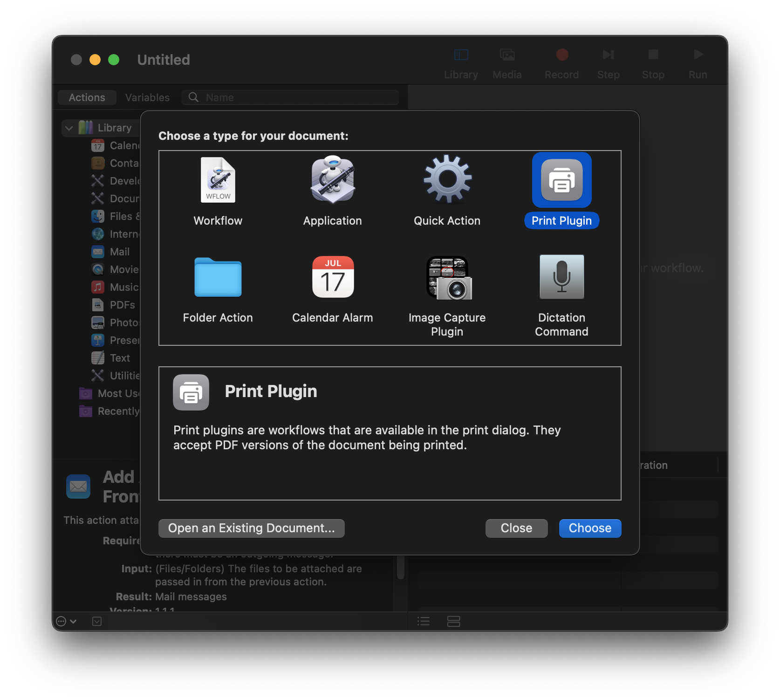This screenshot has width=780, height=700.
Task: Switch to the Actions tab
Action: click(87, 97)
